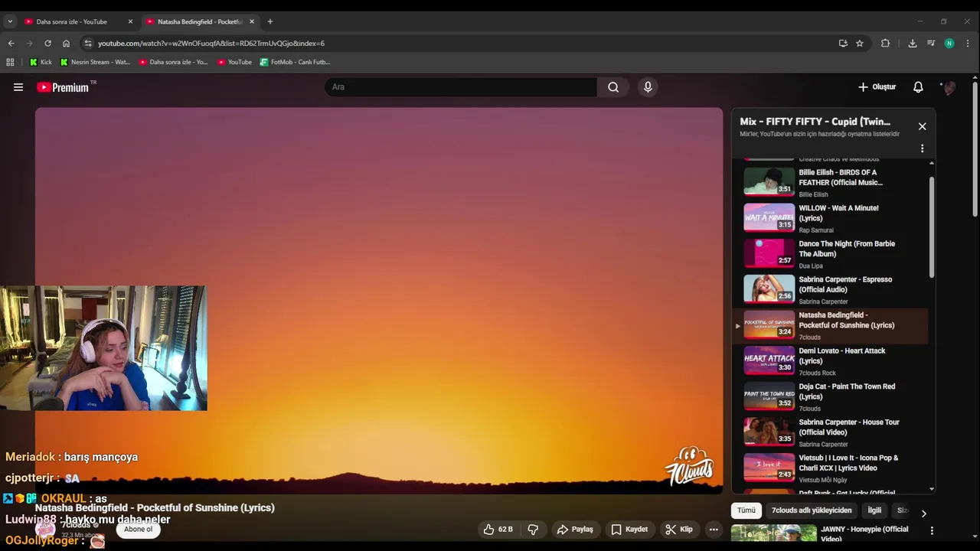
Task: Open the JAWNY Honeypie recommended video
Action: [x=828, y=534]
